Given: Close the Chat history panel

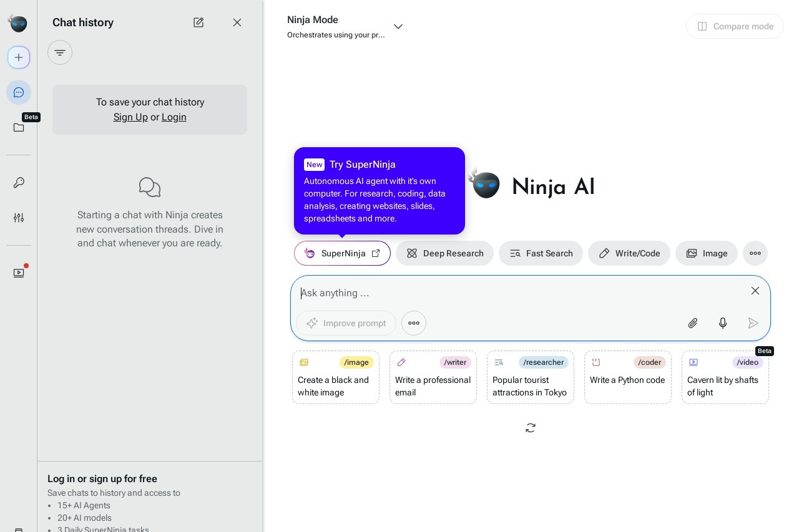Looking at the screenshot, I should (237, 22).
